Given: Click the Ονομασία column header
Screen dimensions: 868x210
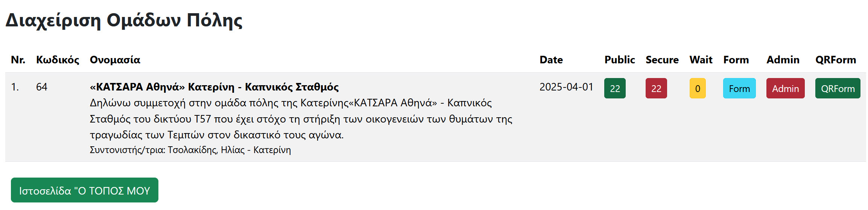Looking at the screenshot, I should tap(115, 60).
